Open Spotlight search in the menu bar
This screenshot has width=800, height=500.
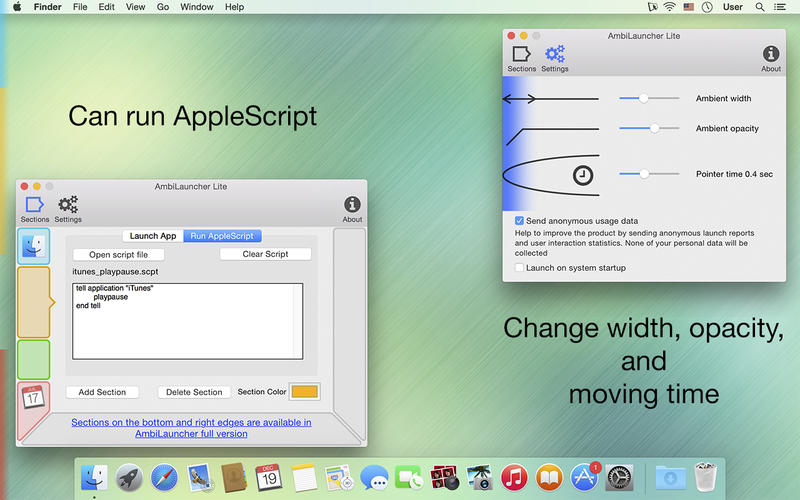coord(760,7)
